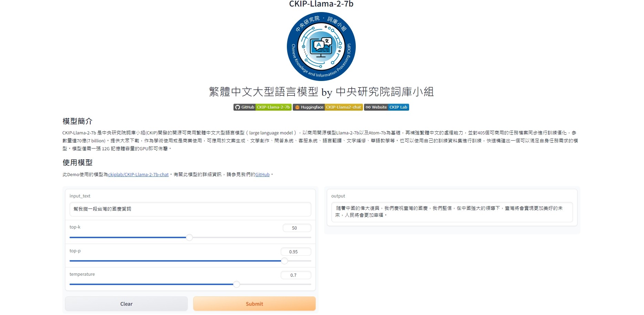
Task: Click the temperature slider handle
Action: tap(237, 284)
